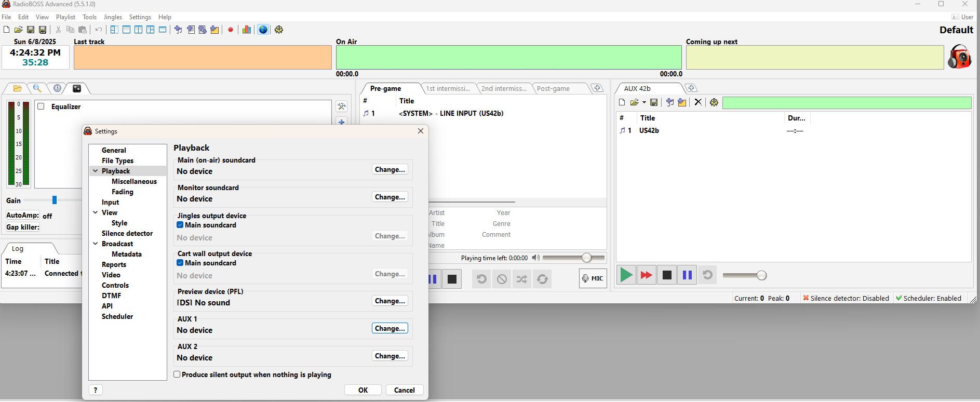Viewport: 980px width, 402px height.
Task: Pause the AUX 42b player
Action: tap(687, 275)
